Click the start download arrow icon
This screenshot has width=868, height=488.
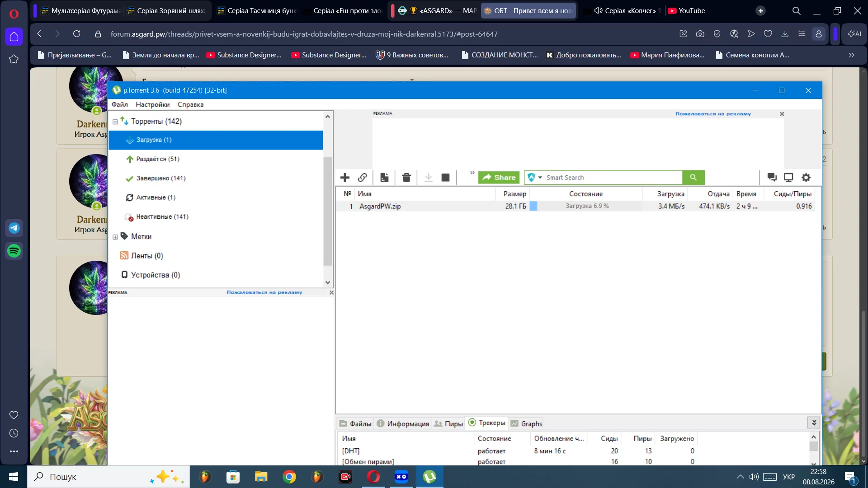pyautogui.click(x=428, y=178)
